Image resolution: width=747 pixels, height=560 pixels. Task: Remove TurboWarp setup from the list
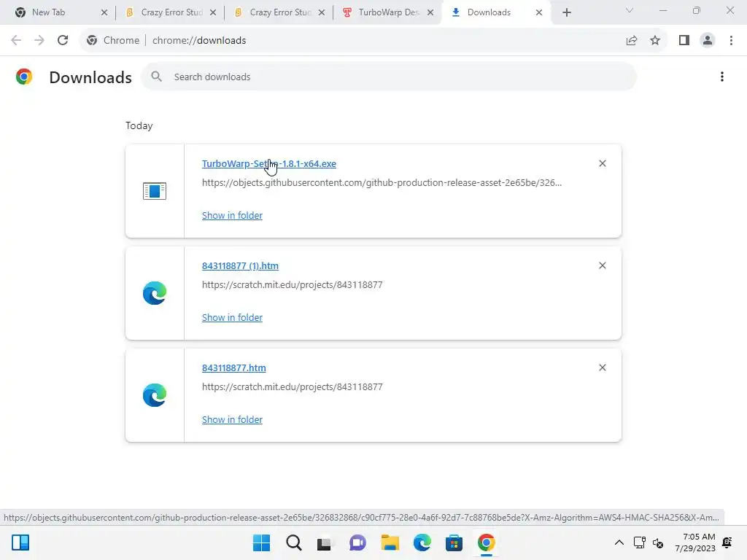tap(602, 163)
